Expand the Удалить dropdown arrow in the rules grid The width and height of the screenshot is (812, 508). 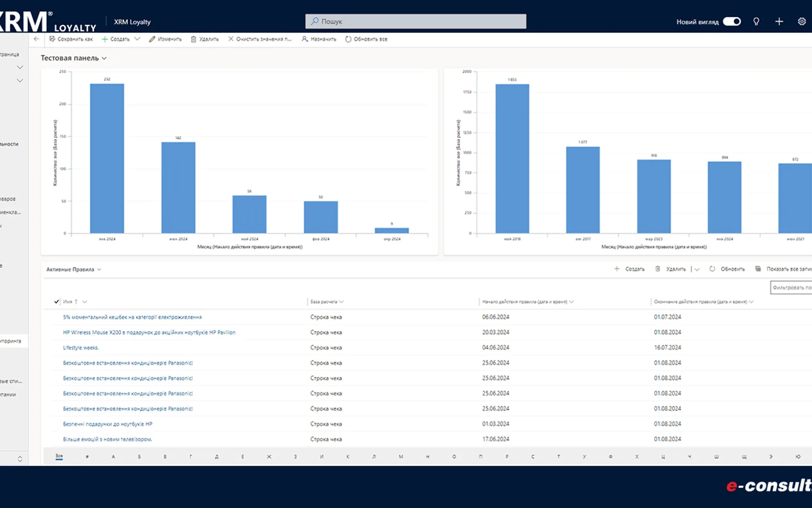tap(697, 269)
